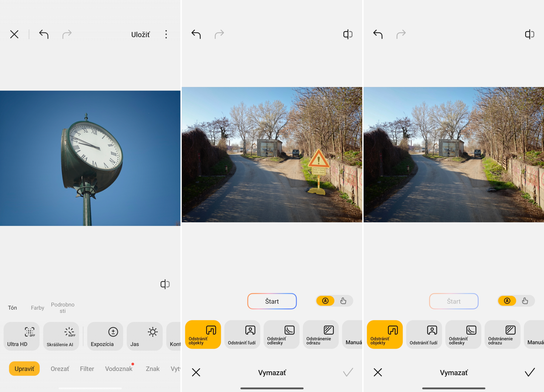Open the three-dot more options menu
Screen dimensions: 544x392
[166, 34]
